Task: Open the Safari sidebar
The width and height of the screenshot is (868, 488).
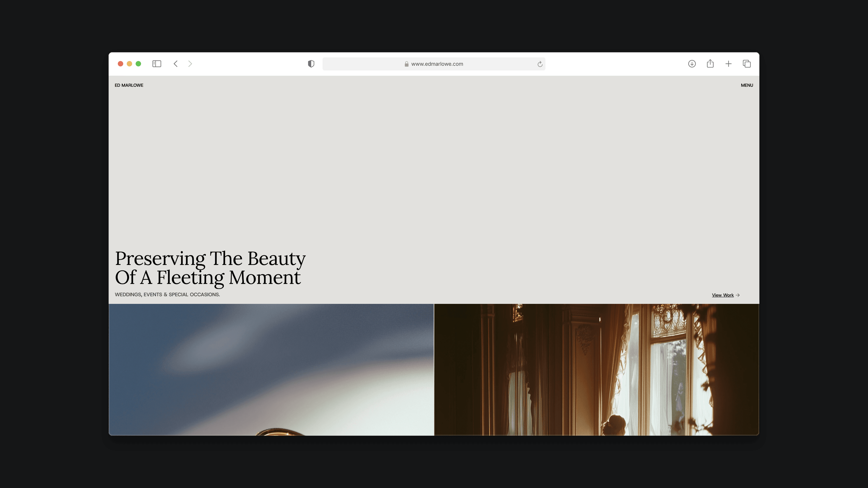Action: pyautogui.click(x=156, y=64)
